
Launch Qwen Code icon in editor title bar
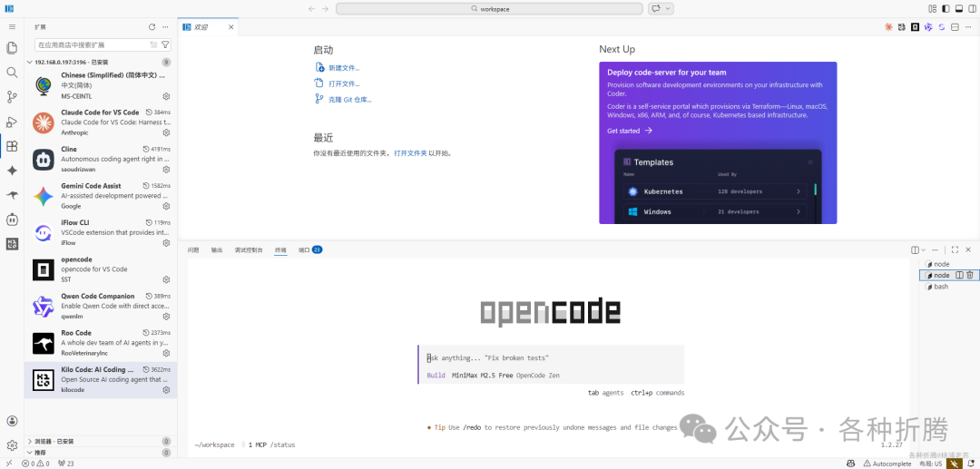(928, 27)
